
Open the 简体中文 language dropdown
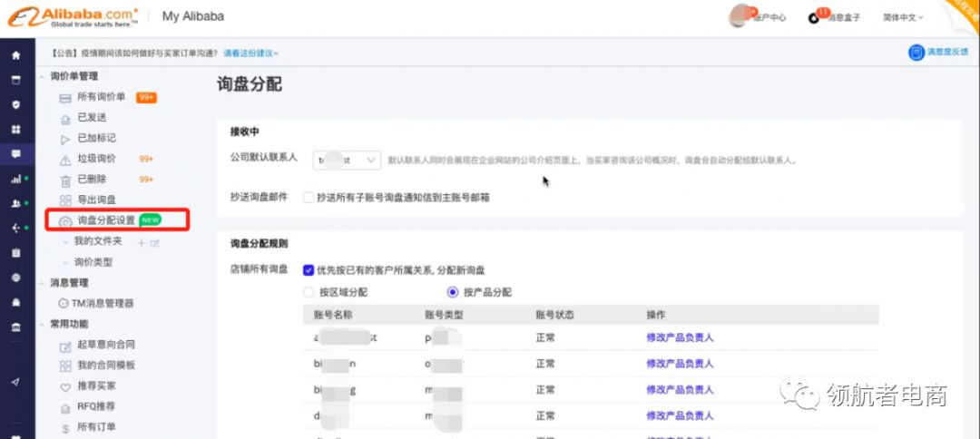[902, 17]
